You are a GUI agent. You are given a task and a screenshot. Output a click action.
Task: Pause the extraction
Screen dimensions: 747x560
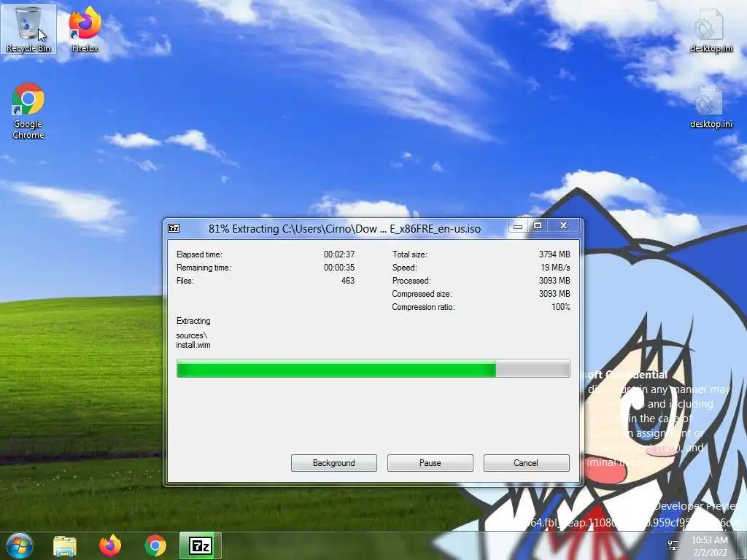[x=430, y=463]
